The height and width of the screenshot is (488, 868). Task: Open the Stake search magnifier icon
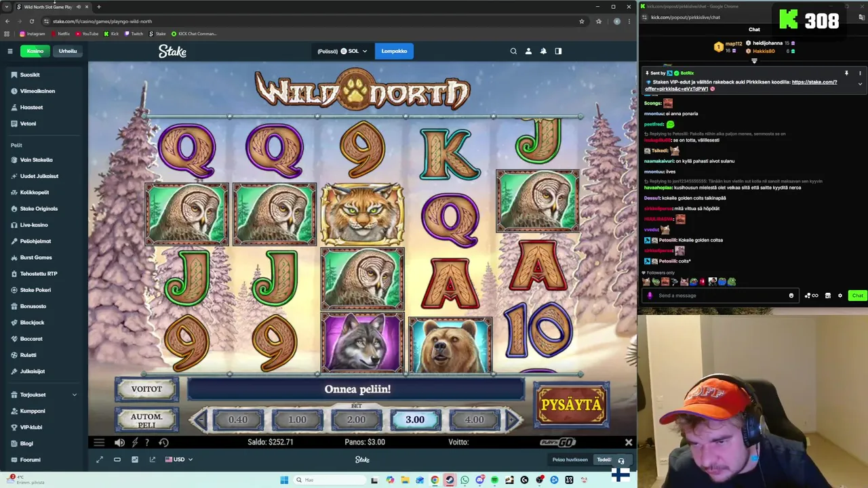click(513, 51)
